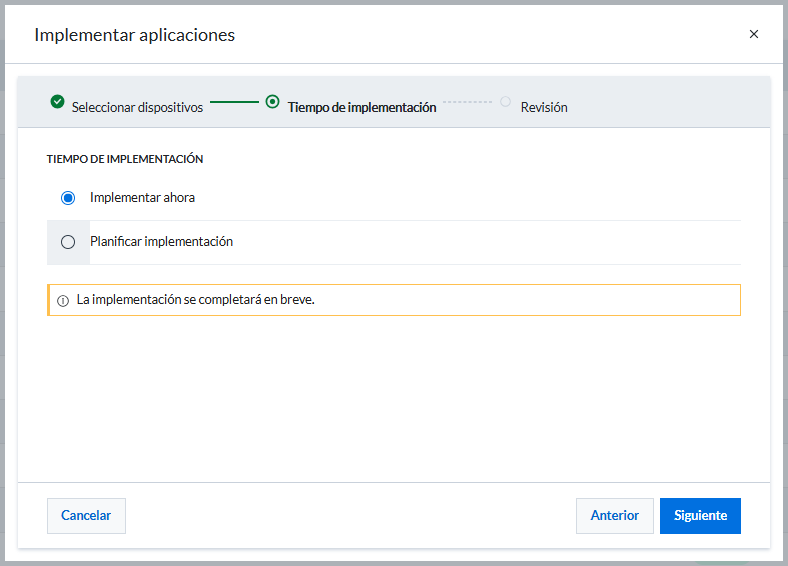Click the dotted progress line before Revisión

(467, 102)
